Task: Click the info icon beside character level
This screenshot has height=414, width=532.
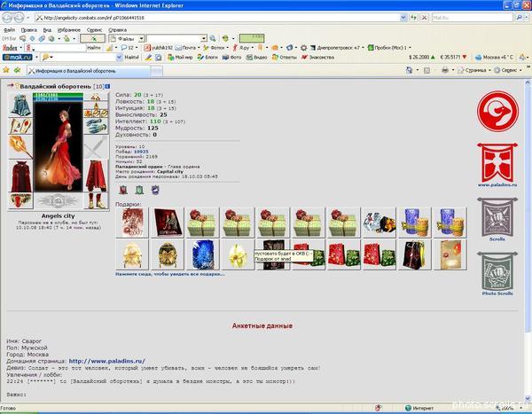Action: tap(107, 86)
